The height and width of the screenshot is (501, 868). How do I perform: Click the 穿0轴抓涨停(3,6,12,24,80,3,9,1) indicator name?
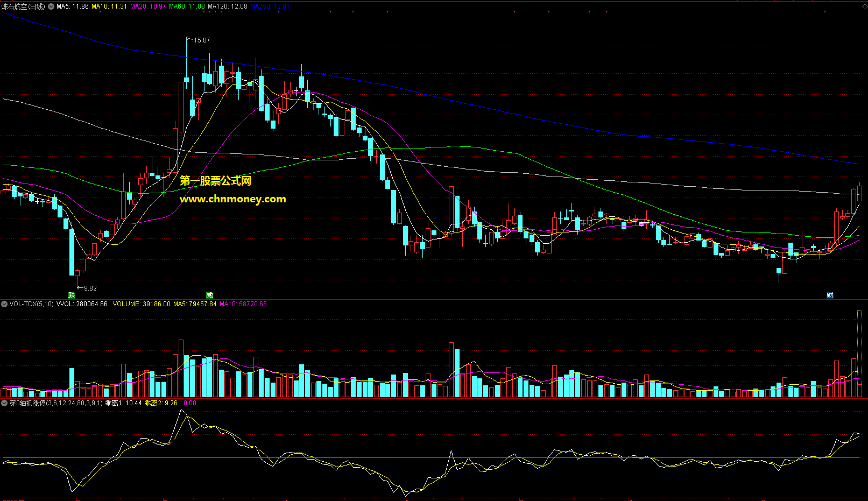point(56,403)
